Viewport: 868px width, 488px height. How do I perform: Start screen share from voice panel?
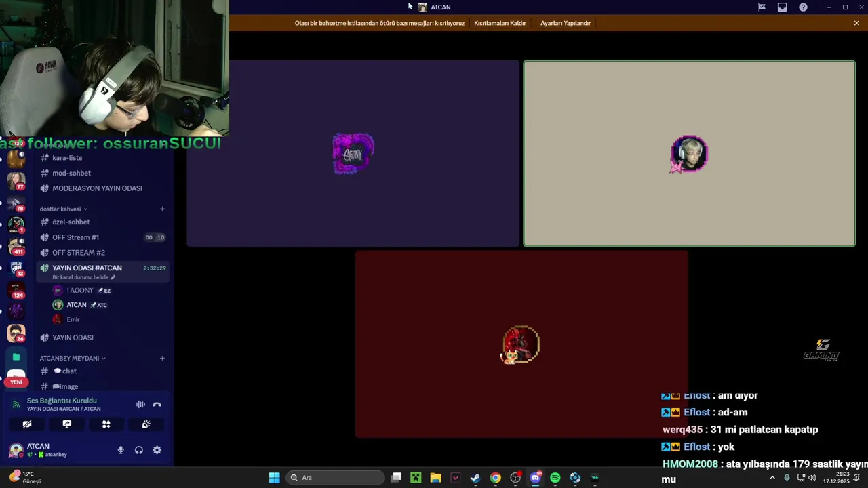(x=66, y=424)
